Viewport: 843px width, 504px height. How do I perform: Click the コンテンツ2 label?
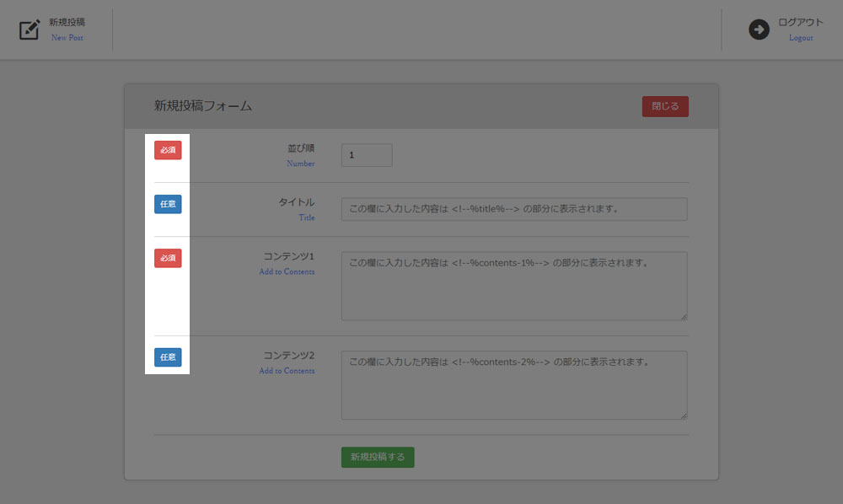tap(288, 355)
